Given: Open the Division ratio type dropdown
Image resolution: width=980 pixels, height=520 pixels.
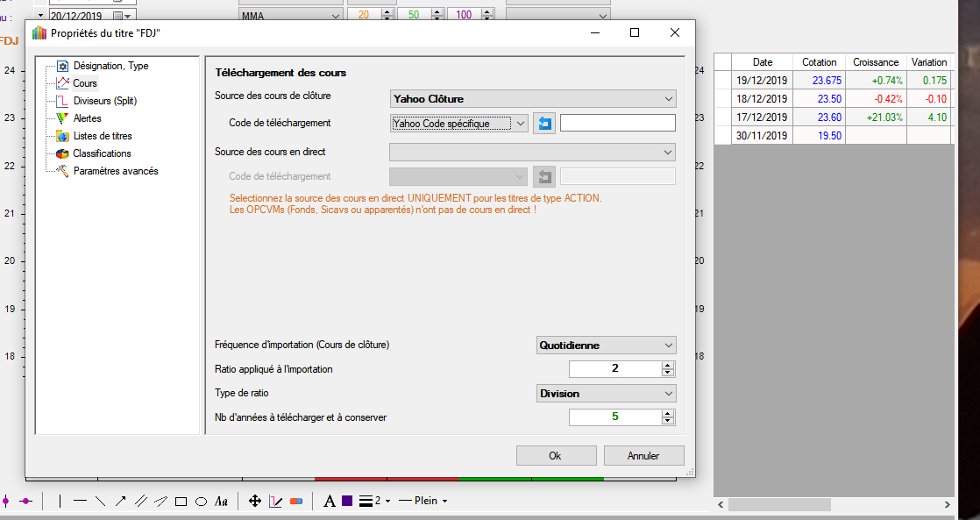Looking at the screenshot, I should pos(606,394).
